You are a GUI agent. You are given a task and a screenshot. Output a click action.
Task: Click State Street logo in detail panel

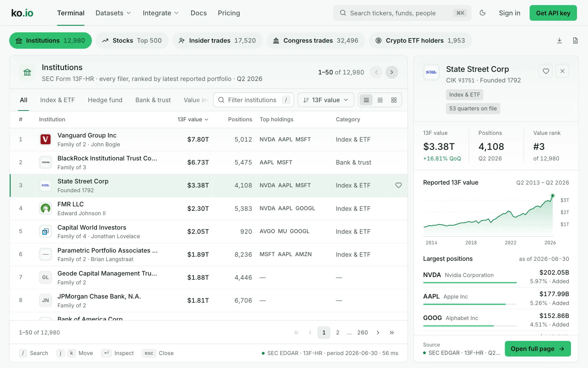[x=431, y=72]
